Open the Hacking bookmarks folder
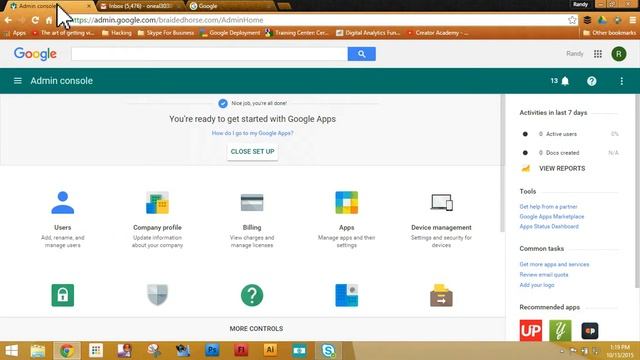Screen dimensions: 640x360 [x=117, y=33]
